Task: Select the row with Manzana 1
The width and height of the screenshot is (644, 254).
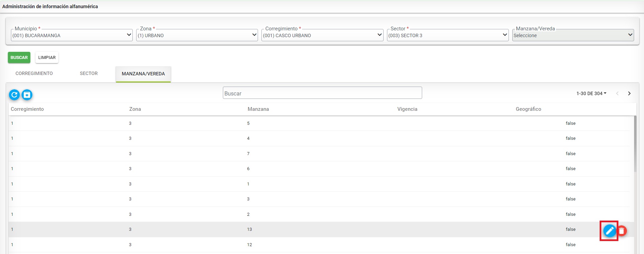Action: 319,184
